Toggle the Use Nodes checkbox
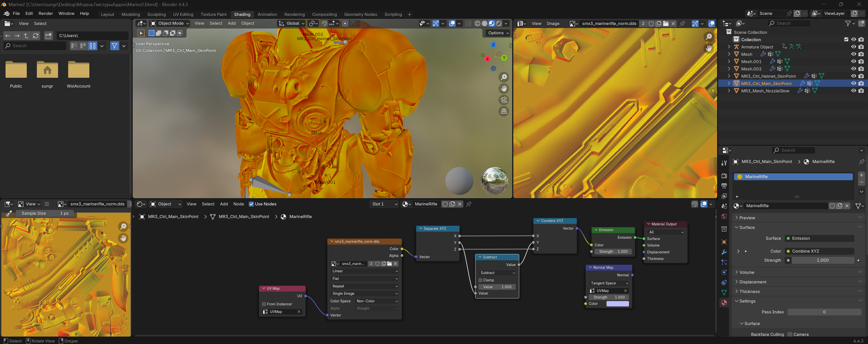 click(x=251, y=204)
